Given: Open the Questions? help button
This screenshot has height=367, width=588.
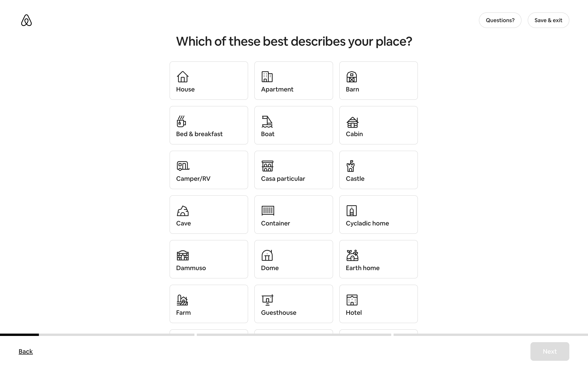Looking at the screenshot, I should click(500, 20).
